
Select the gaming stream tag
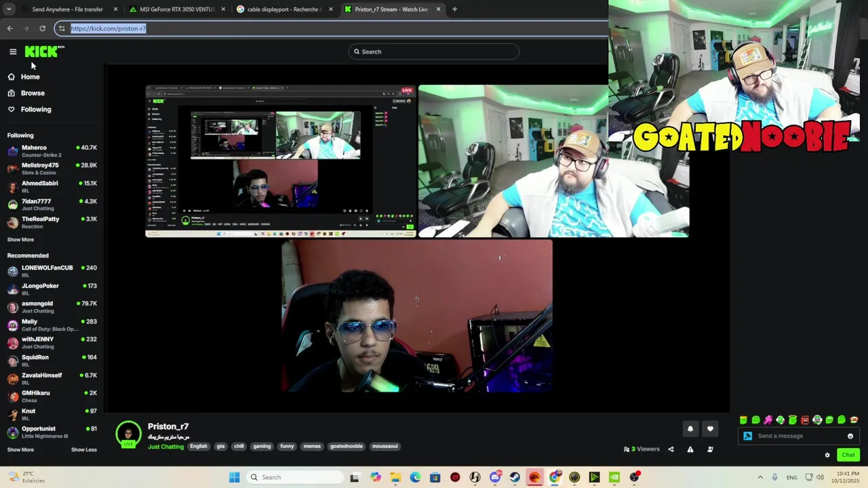(x=262, y=446)
